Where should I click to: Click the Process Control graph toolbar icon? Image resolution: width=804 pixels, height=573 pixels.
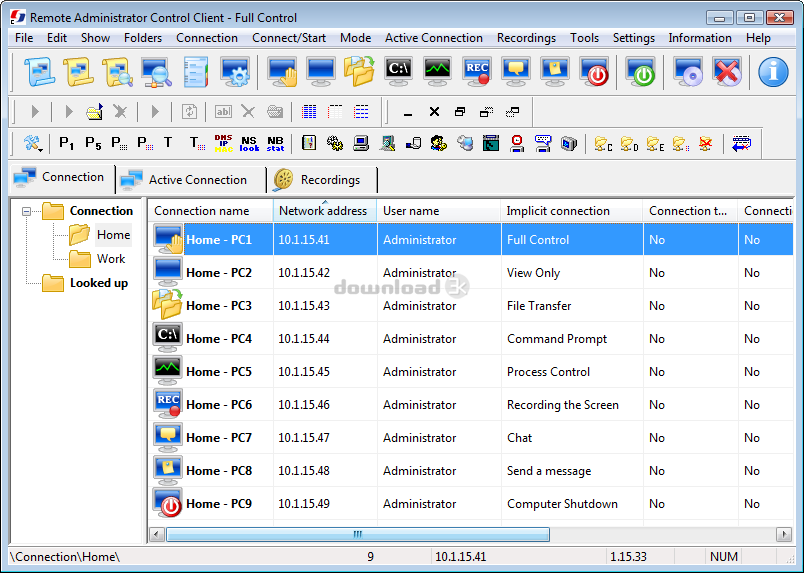[x=437, y=72]
